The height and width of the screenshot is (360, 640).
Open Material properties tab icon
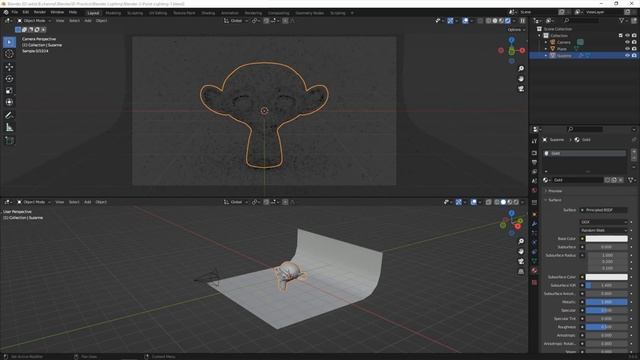[534, 270]
